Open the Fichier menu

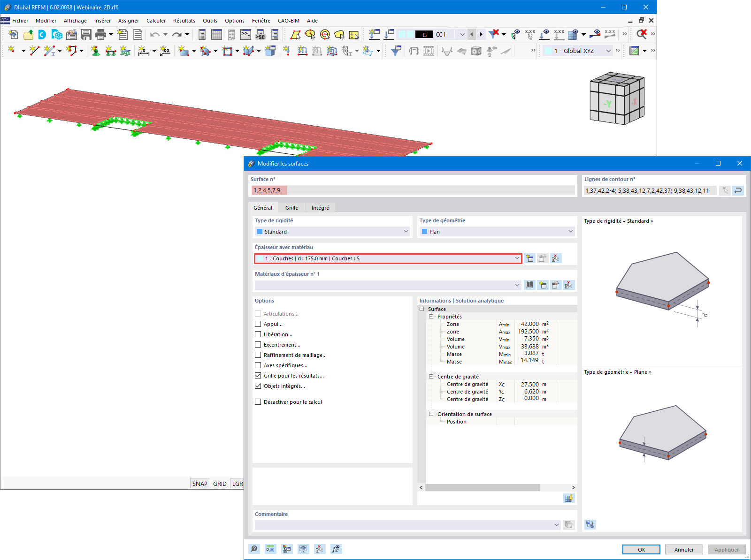tap(20, 21)
